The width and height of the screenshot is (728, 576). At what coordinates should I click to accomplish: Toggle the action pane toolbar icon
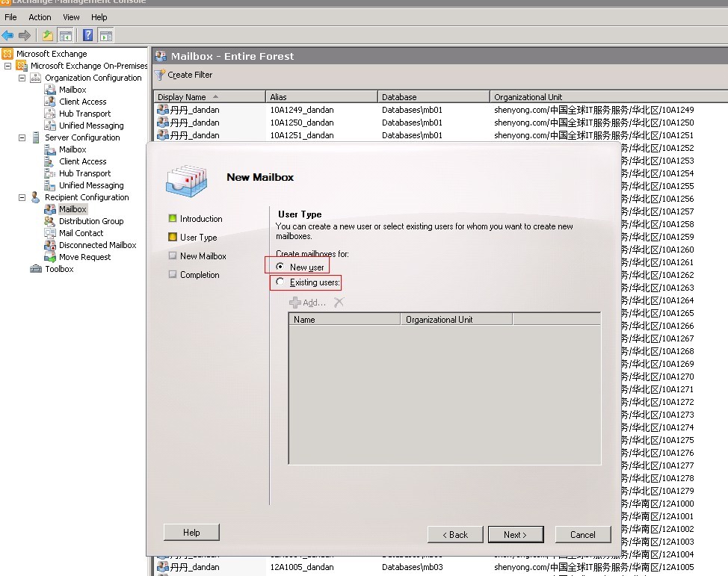[x=106, y=35]
